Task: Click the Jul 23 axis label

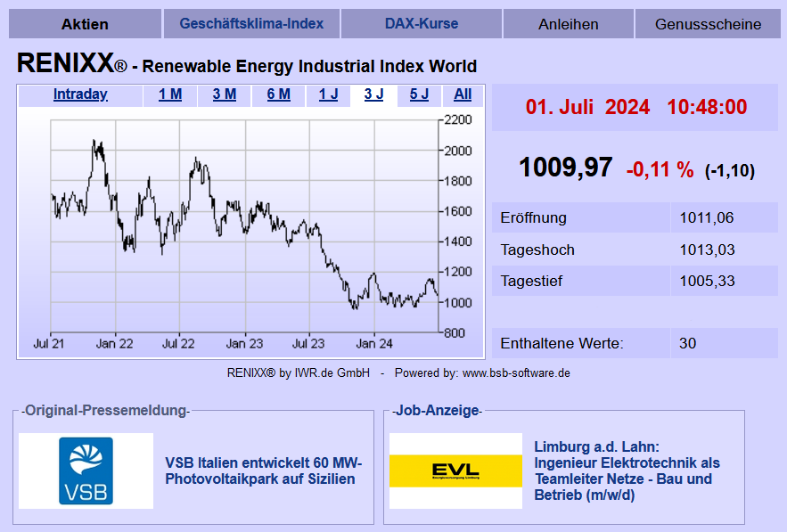Action: pyautogui.click(x=308, y=344)
